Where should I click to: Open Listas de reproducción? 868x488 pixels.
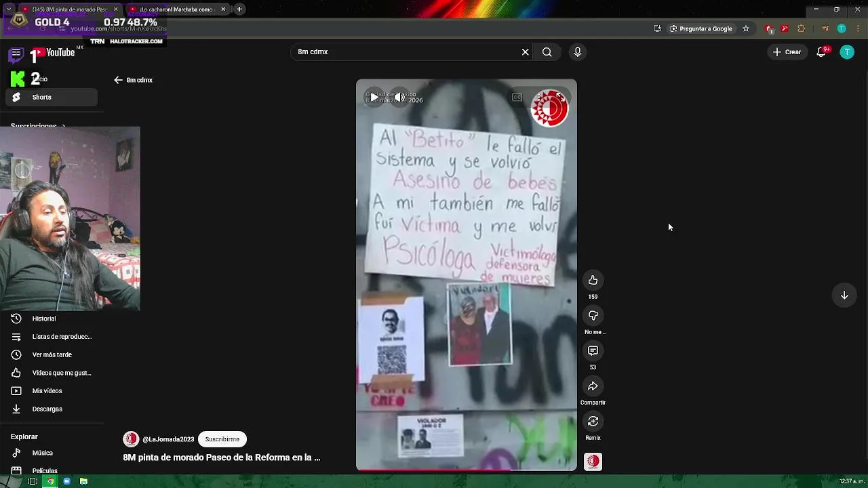click(52, 337)
